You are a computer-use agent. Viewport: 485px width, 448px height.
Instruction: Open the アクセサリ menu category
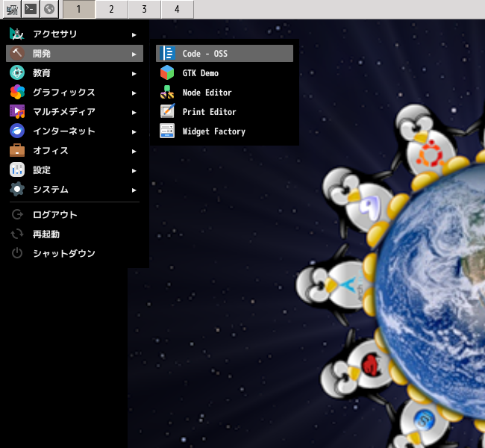[75, 34]
